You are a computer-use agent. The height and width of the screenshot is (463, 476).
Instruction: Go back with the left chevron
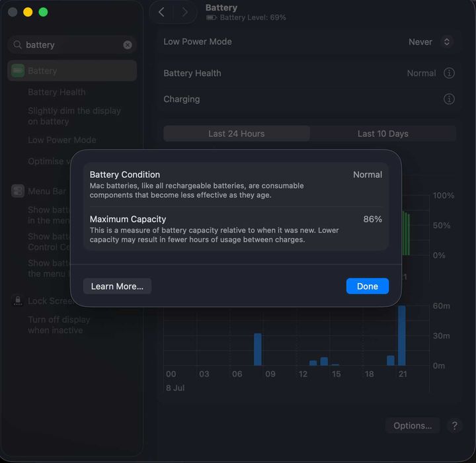click(x=161, y=12)
